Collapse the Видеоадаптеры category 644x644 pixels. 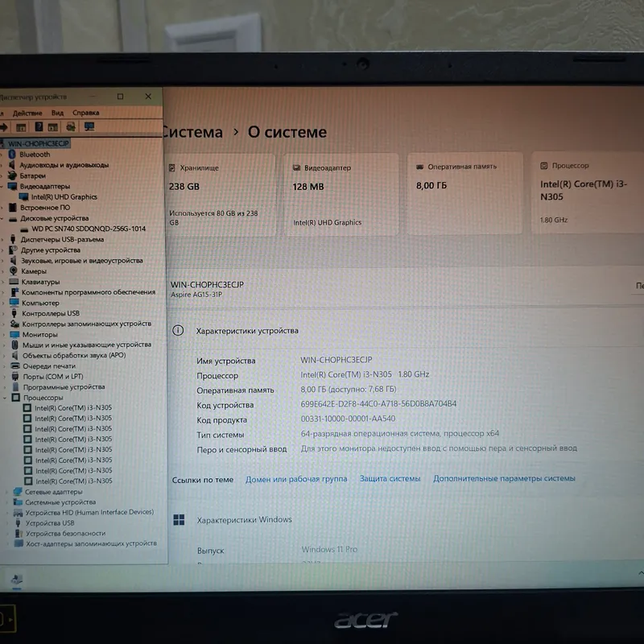coord(2,187)
